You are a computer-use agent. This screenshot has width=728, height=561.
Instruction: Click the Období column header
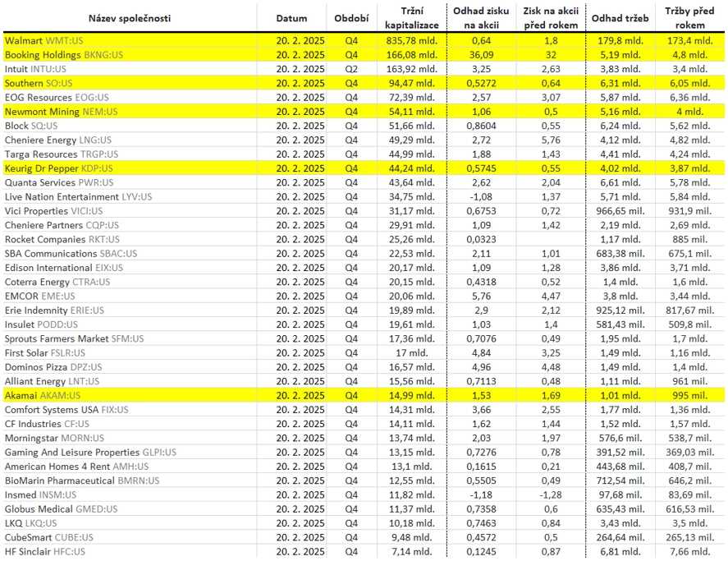pos(351,18)
